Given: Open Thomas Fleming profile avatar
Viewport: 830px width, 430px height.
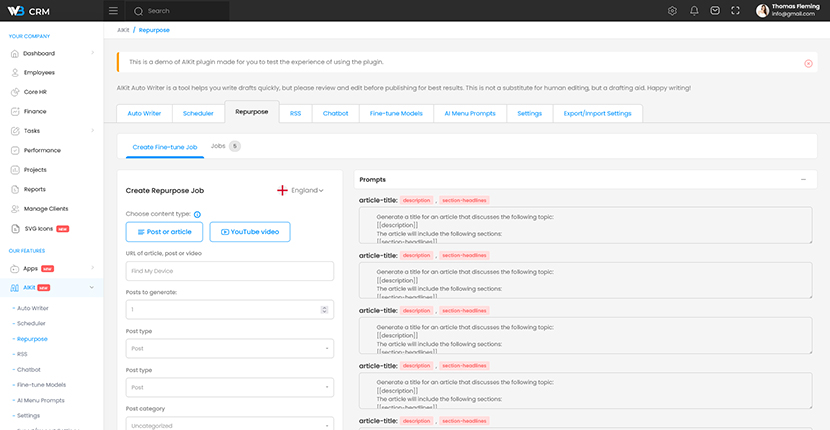Looking at the screenshot, I should [762, 11].
